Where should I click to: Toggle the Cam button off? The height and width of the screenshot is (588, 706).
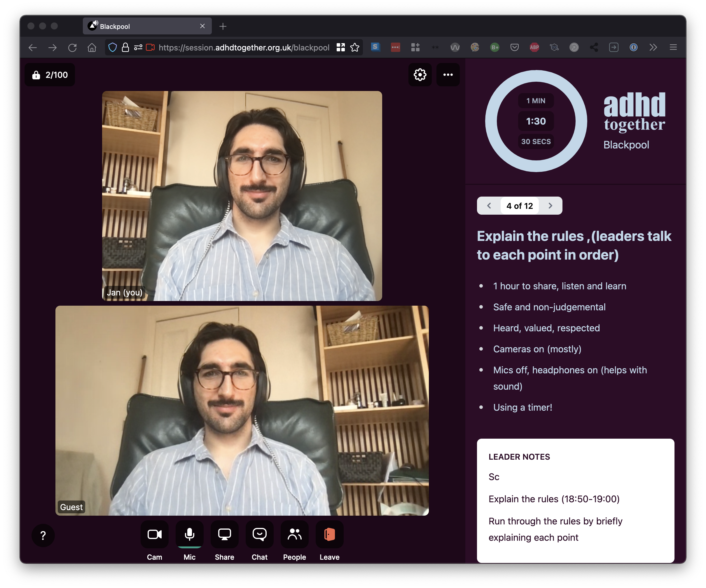click(x=154, y=535)
